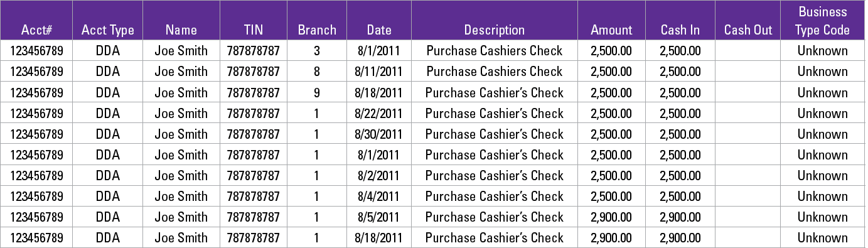868x248 pixels.
Task: Click the date cell 8/2/2011
Action: (378, 175)
